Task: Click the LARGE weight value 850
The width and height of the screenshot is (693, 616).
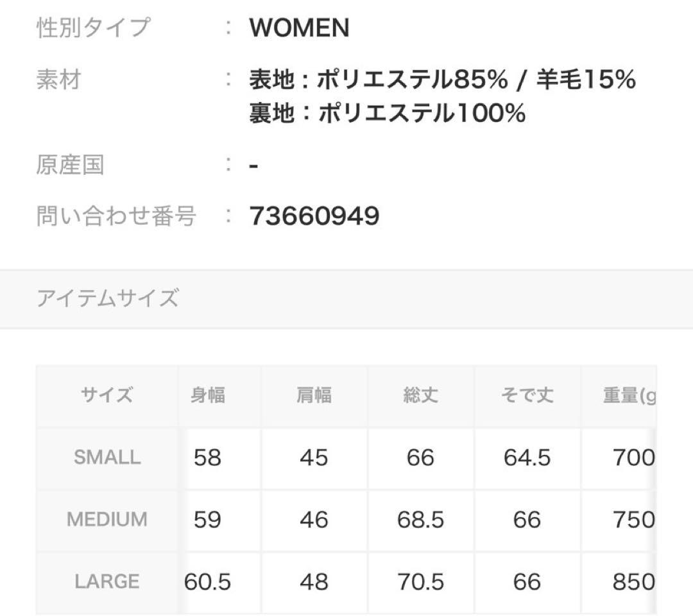Action: tap(633, 581)
